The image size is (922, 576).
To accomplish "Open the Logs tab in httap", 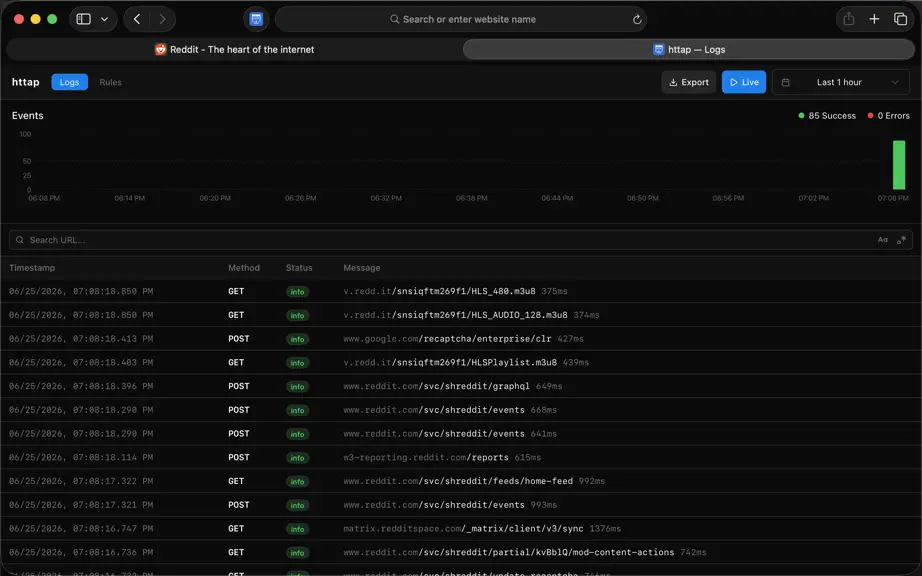I will click(x=69, y=82).
